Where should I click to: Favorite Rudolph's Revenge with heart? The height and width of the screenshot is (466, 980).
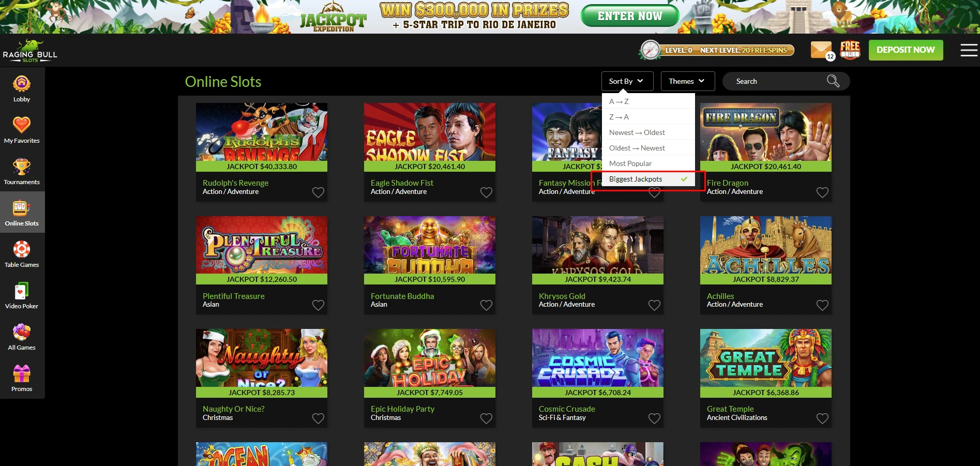[318, 192]
